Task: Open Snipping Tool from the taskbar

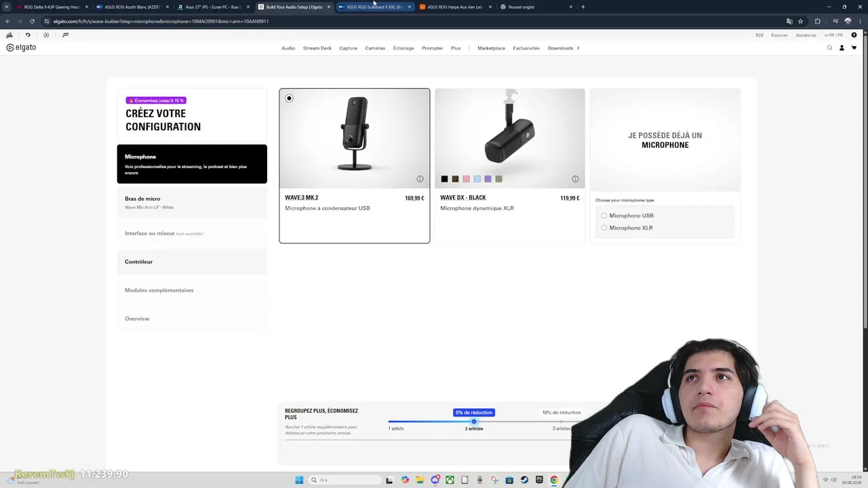Action: click(x=494, y=480)
